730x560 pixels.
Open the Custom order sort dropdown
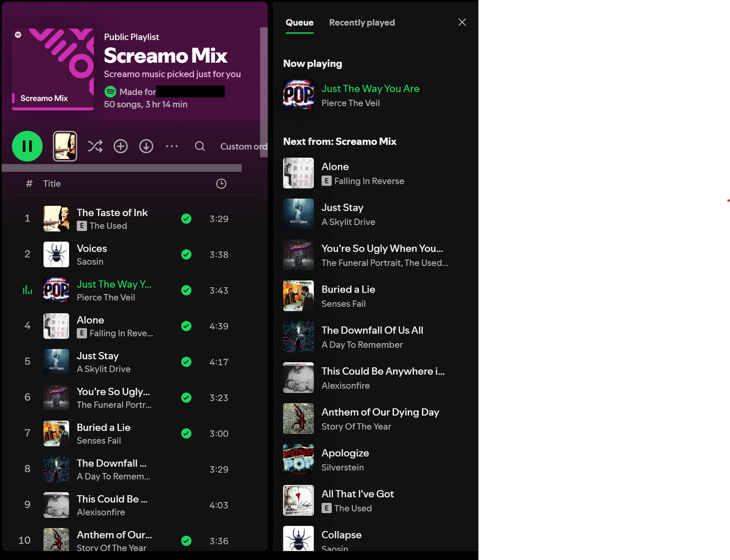(244, 147)
